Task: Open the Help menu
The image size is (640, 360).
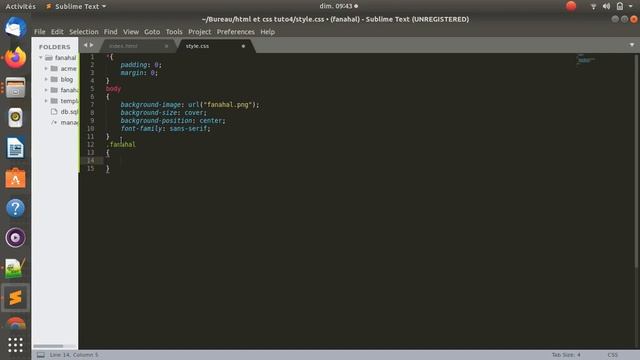Action: click(x=268, y=32)
